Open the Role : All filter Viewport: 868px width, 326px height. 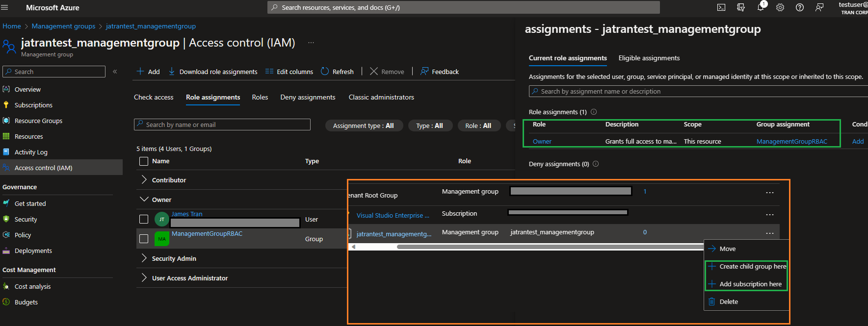(x=478, y=125)
